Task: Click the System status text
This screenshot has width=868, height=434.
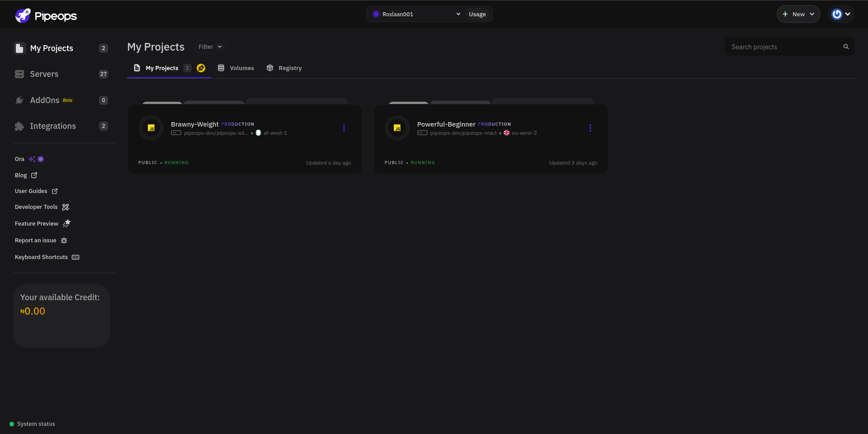Action: [36, 424]
